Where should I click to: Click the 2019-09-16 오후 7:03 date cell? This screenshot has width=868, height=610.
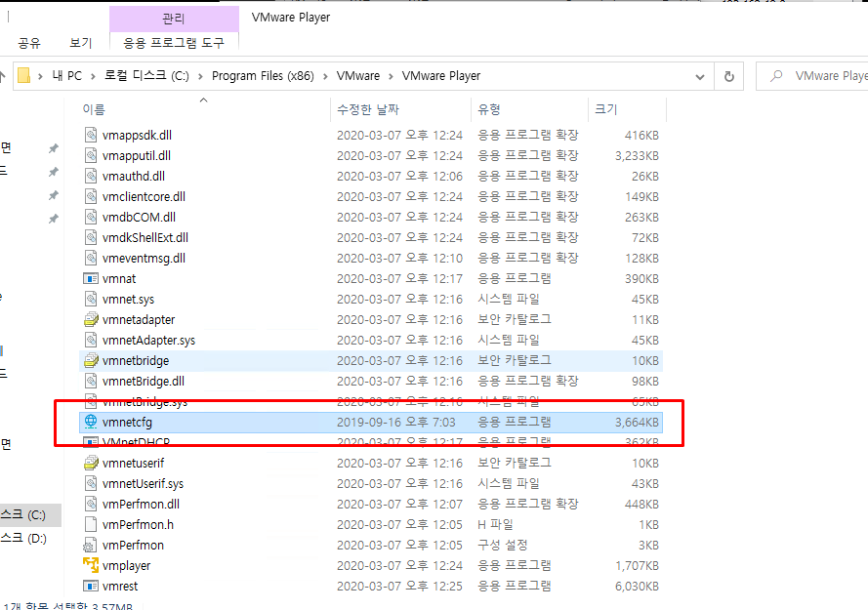pos(396,423)
